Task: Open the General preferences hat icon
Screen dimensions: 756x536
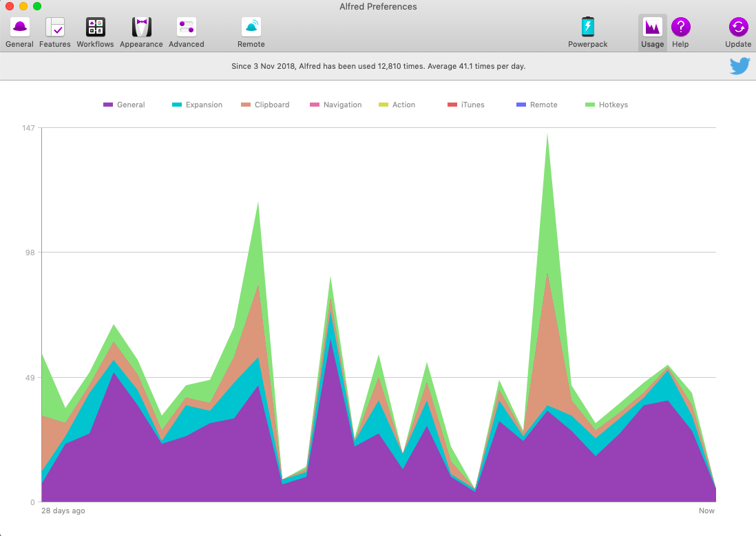Action: 20,27
